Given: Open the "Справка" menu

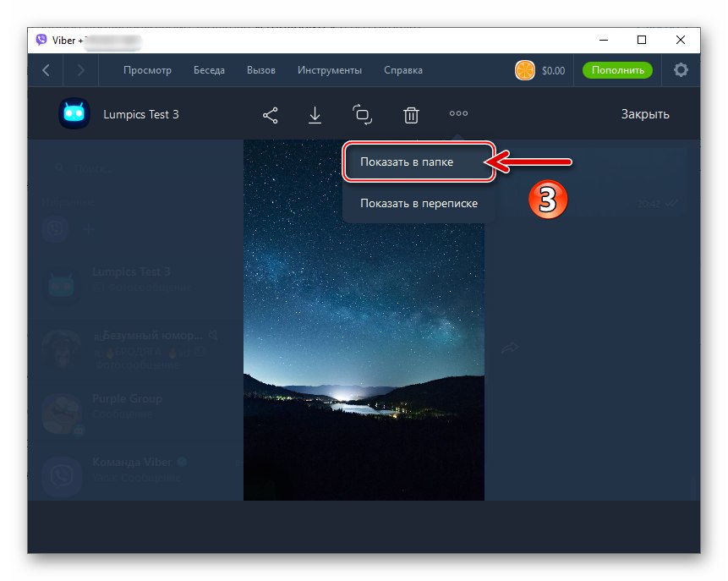Looking at the screenshot, I should pos(403,70).
